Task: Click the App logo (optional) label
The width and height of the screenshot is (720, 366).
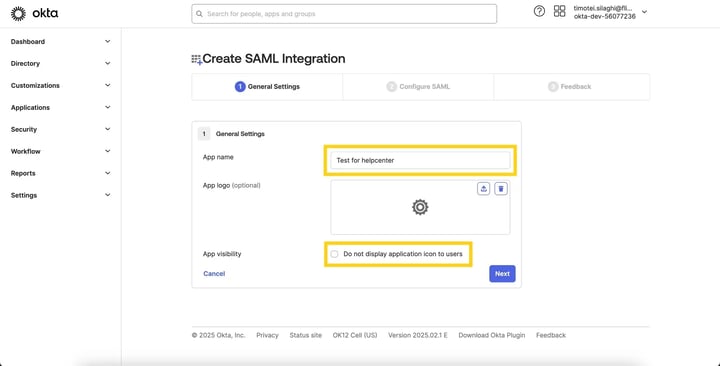Action: pos(231,186)
